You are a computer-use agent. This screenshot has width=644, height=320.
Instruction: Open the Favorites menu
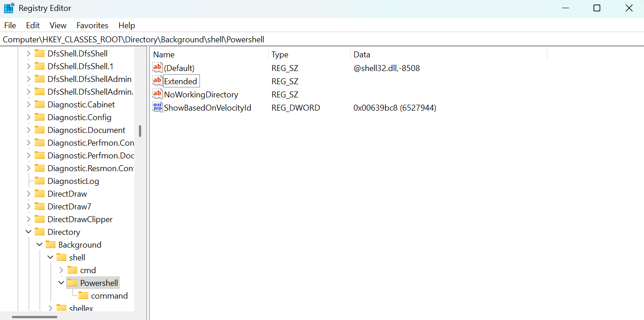tap(92, 25)
